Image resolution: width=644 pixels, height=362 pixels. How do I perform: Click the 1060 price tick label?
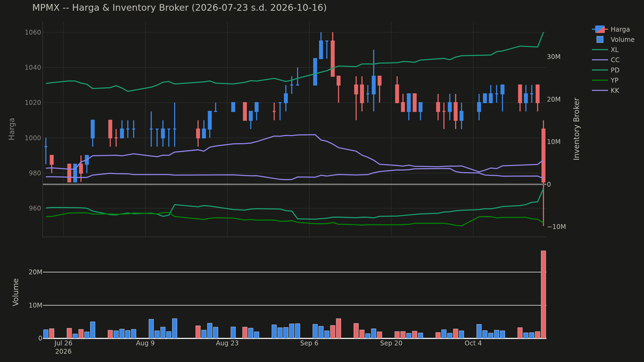33,32
